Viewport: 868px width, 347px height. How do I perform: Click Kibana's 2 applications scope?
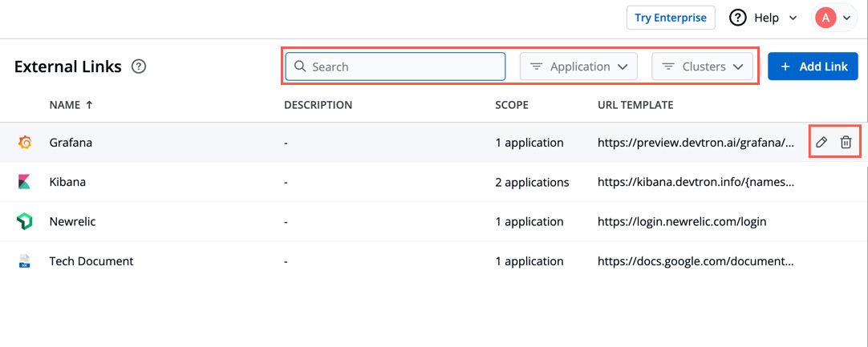click(532, 182)
